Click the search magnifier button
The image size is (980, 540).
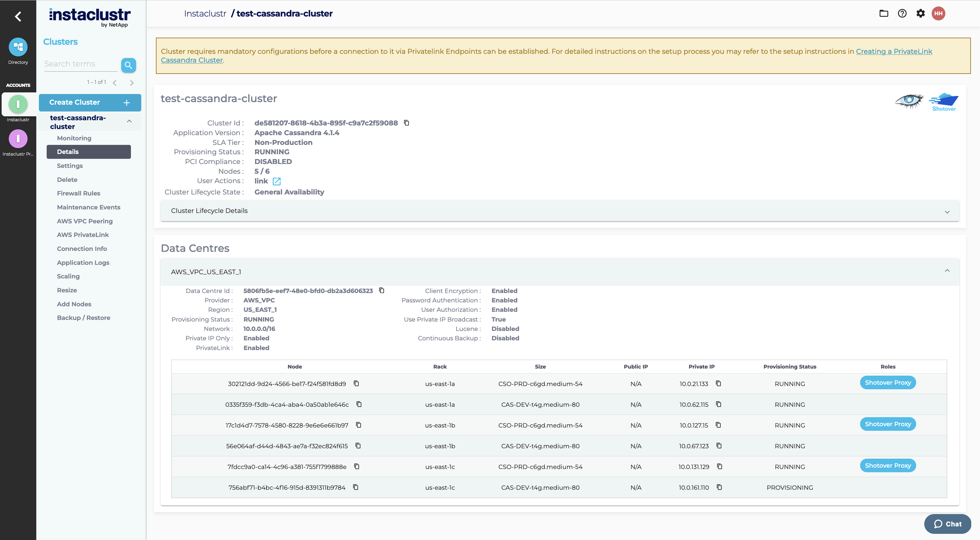pyautogui.click(x=128, y=65)
